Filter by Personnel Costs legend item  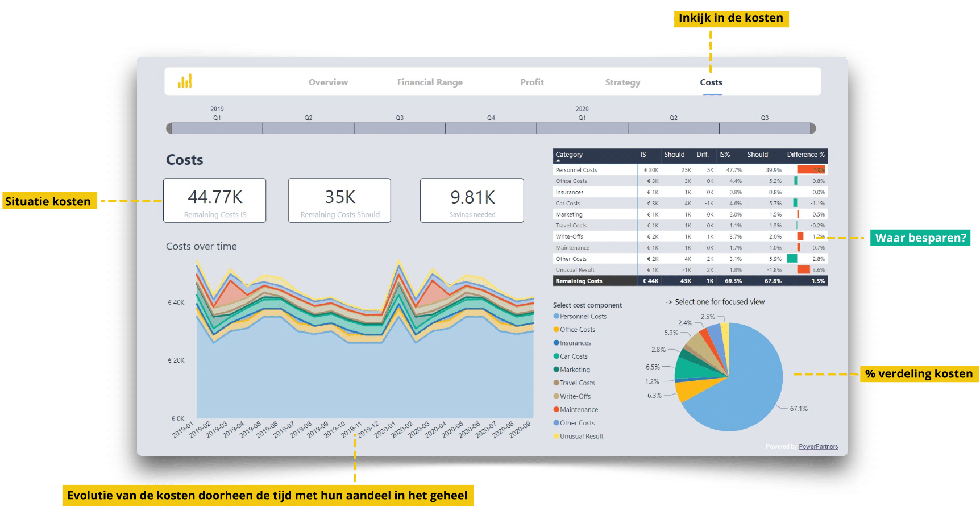tap(580, 317)
